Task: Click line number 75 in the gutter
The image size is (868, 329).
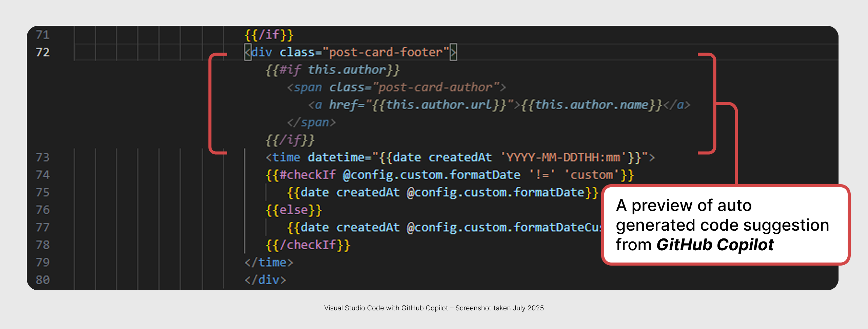Action: [43, 192]
